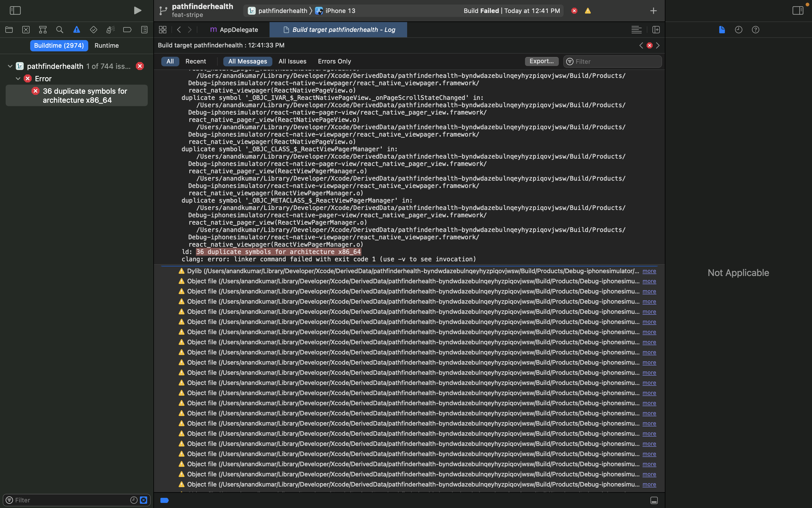Image resolution: width=812 pixels, height=508 pixels.
Task: Toggle recent issues clock filter
Action: click(x=134, y=500)
